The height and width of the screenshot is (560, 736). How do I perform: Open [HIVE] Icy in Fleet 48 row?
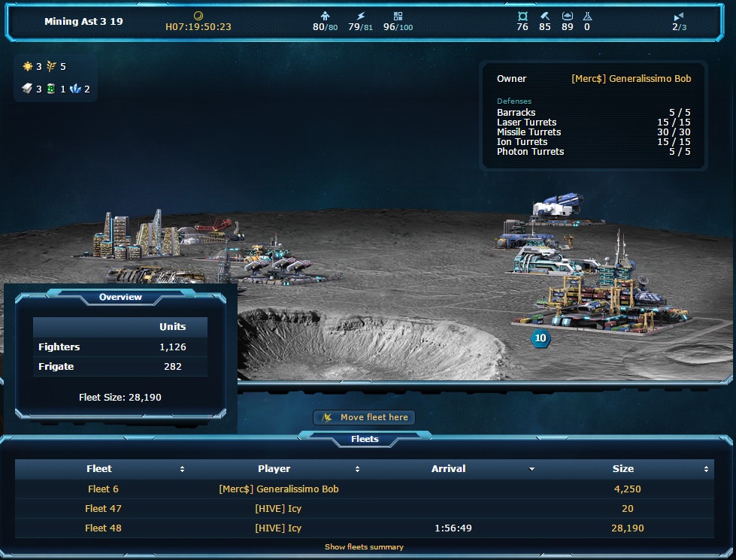pyautogui.click(x=278, y=528)
